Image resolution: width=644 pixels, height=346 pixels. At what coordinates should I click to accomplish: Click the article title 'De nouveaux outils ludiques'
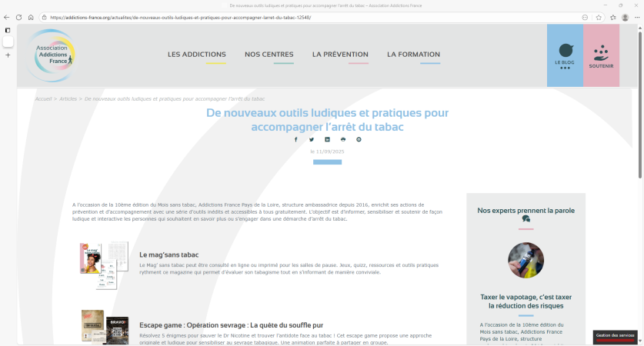click(327, 119)
